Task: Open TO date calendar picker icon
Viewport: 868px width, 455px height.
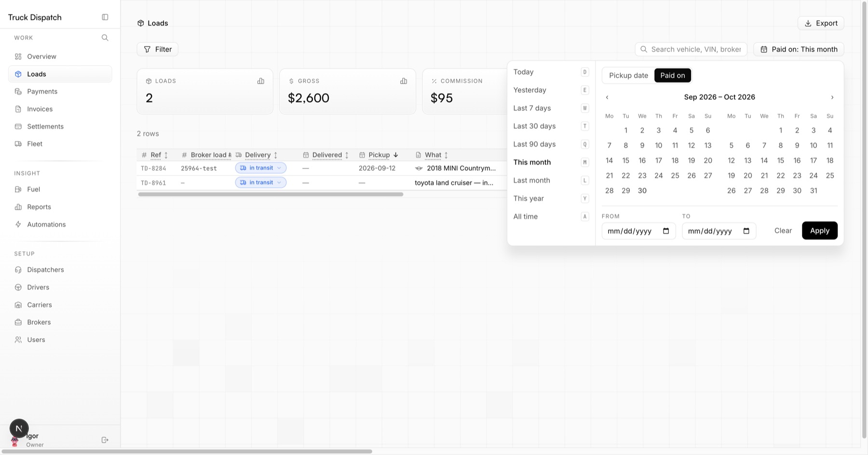Action: pyautogui.click(x=746, y=231)
